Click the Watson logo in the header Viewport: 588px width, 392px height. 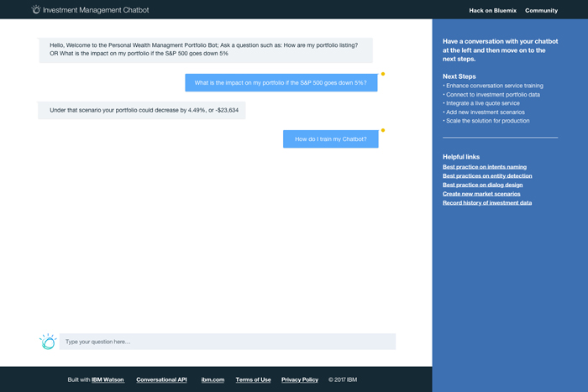coord(35,9)
